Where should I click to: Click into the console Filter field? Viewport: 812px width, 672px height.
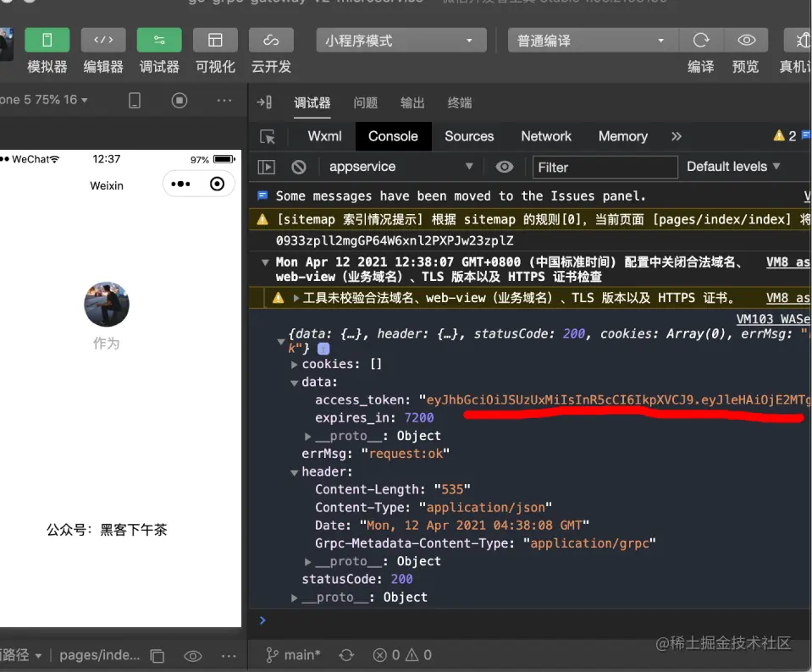coord(605,168)
